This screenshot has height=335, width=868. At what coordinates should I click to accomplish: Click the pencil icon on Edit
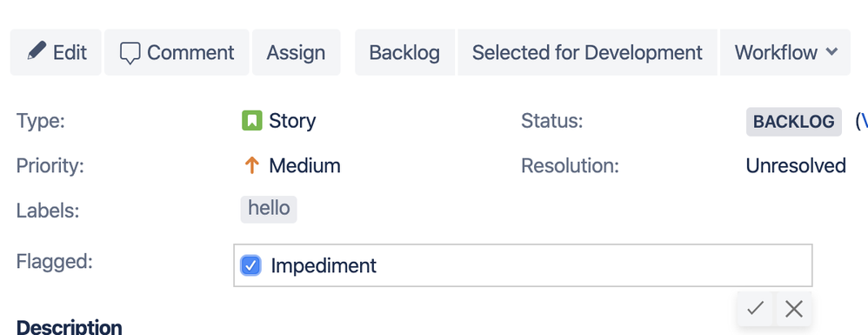[x=37, y=52]
